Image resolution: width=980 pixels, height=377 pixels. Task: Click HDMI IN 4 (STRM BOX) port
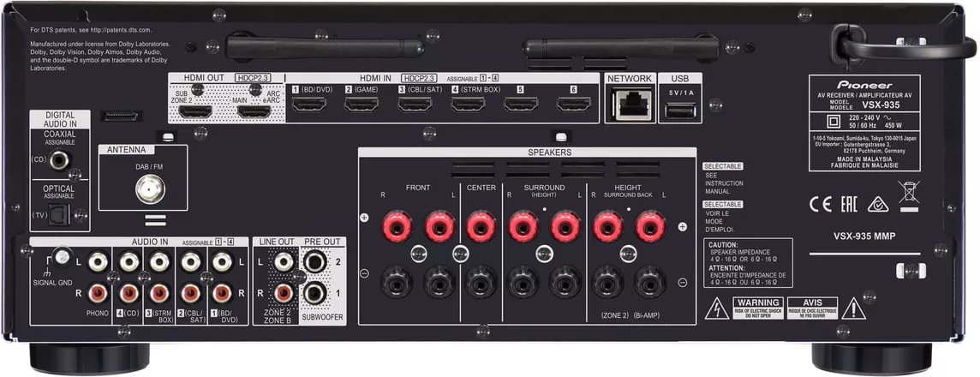point(468,105)
